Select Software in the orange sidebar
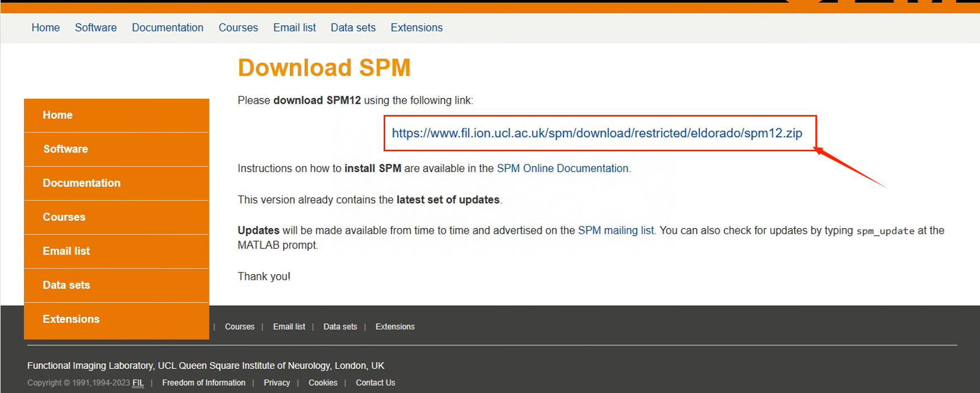 coord(116,150)
